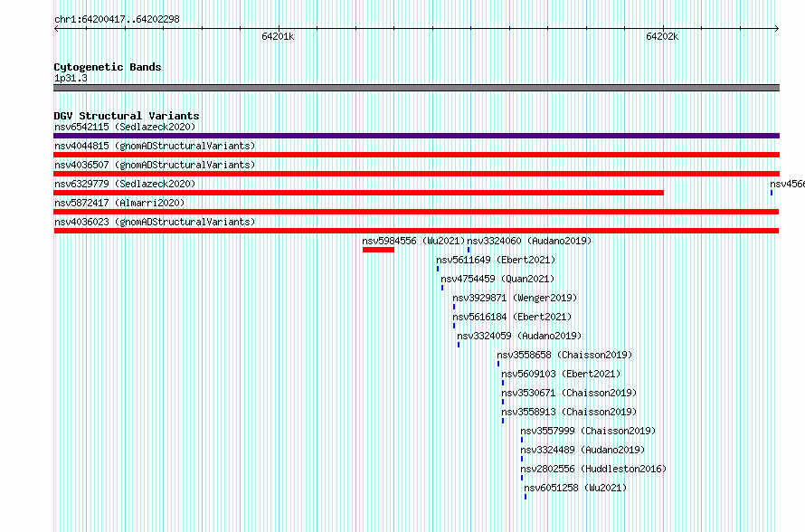Open the nsv4036507 (gnomADStructuralVariants) label
Image resolution: width=805 pixels, height=532 pixels.
(155, 165)
